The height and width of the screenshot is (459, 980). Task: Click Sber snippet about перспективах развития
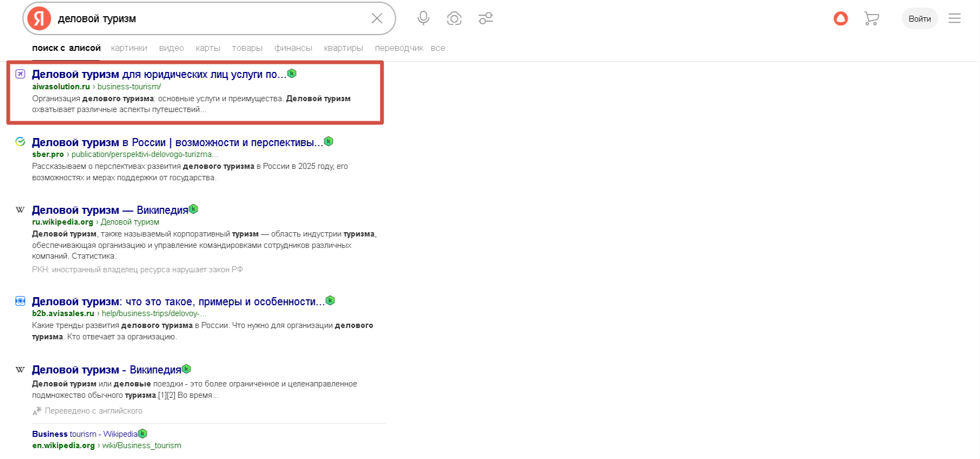[190, 172]
